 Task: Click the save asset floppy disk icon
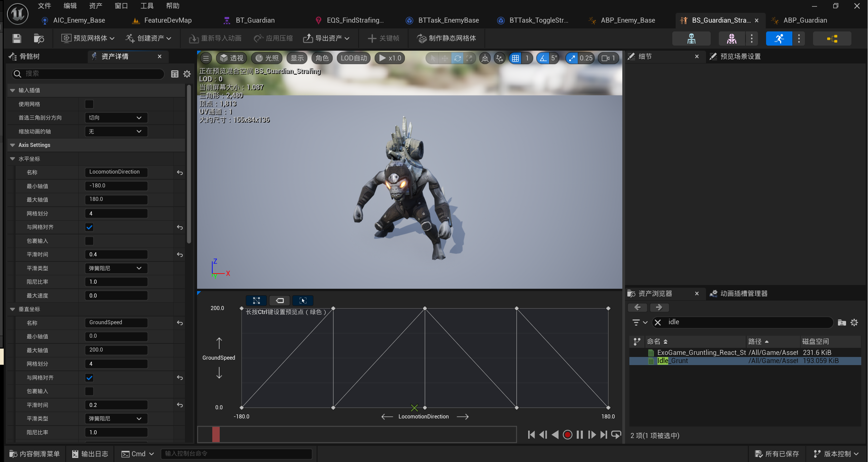coord(17,38)
